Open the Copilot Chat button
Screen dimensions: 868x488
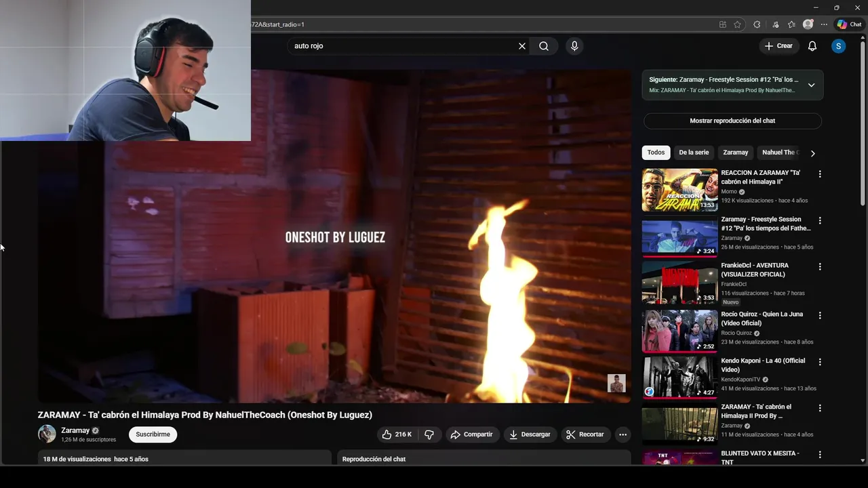[850, 24]
